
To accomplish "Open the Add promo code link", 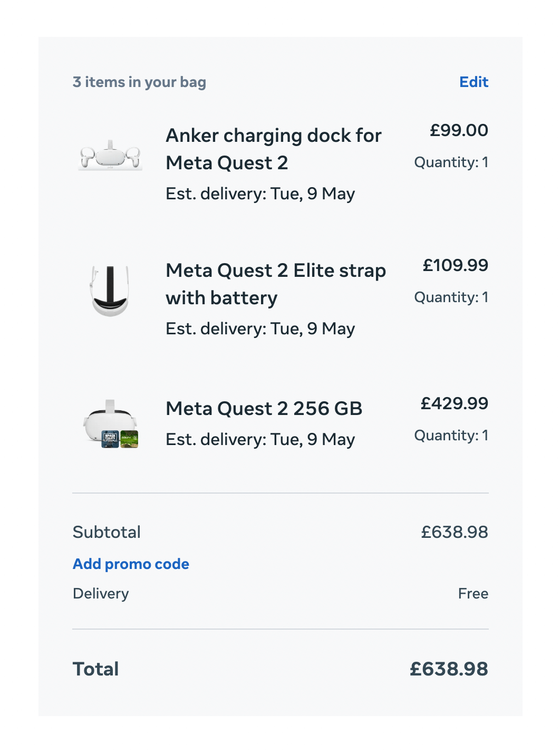I will [131, 564].
